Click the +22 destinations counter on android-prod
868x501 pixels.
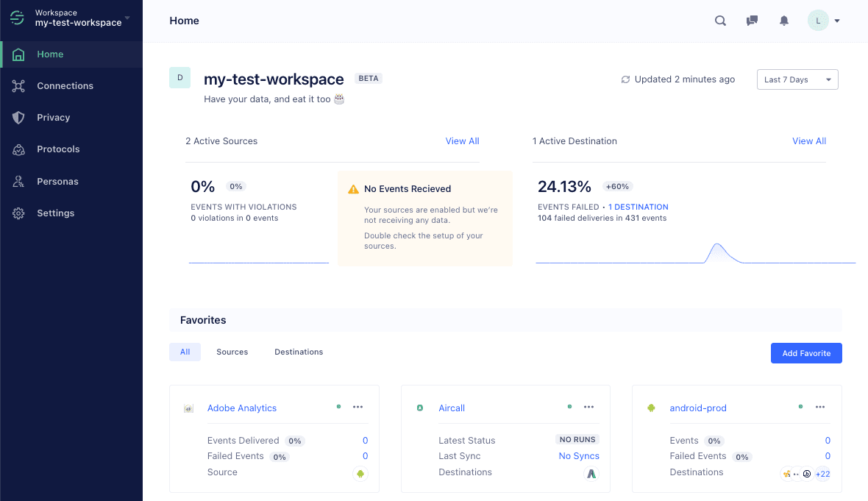tap(822, 474)
